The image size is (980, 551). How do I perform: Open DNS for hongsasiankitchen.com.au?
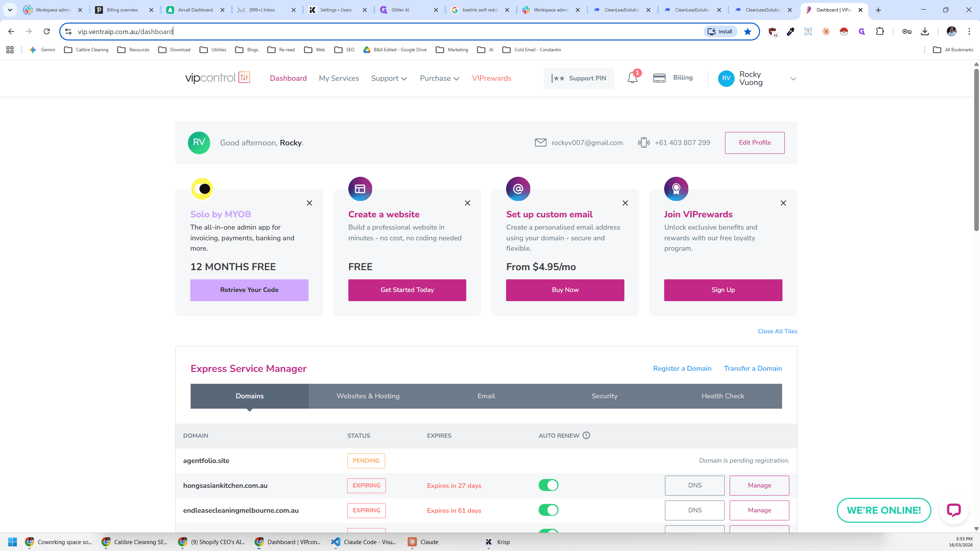click(x=694, y=486)
